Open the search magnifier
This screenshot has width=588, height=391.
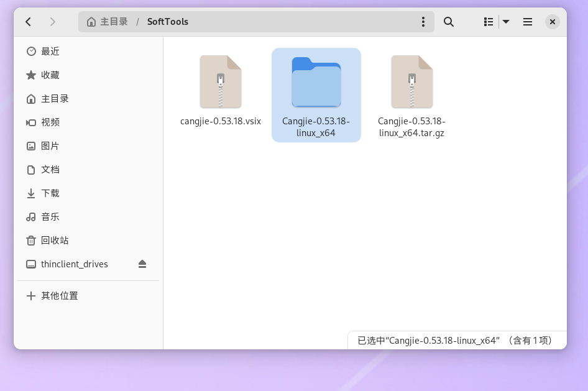pos(449,22)
